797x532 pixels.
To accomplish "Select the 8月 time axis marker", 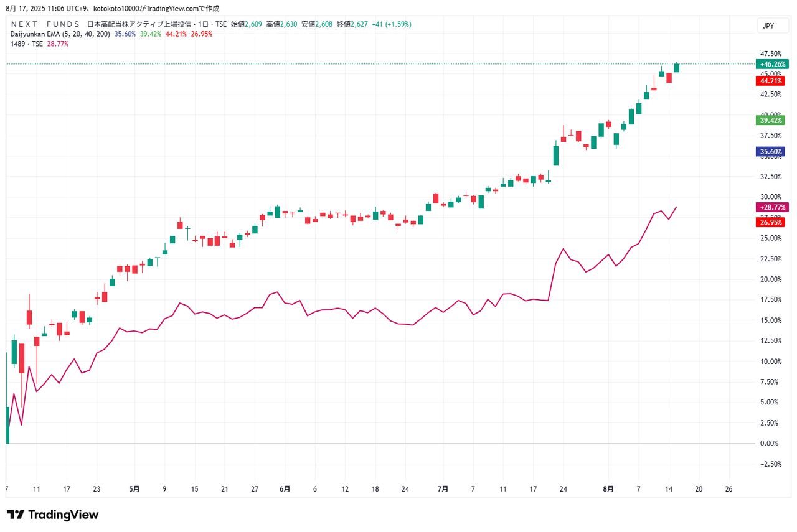I will (x=608, y=489).
